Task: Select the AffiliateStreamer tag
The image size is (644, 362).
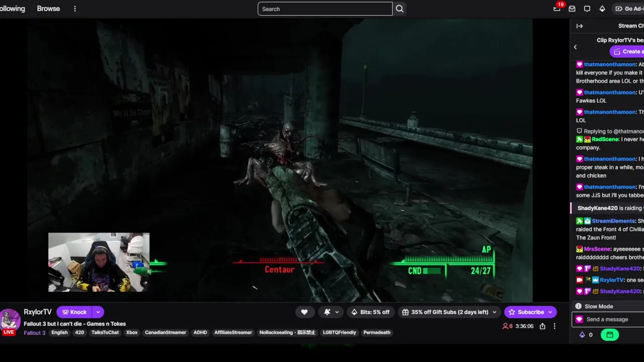Action: coord(233,332)
